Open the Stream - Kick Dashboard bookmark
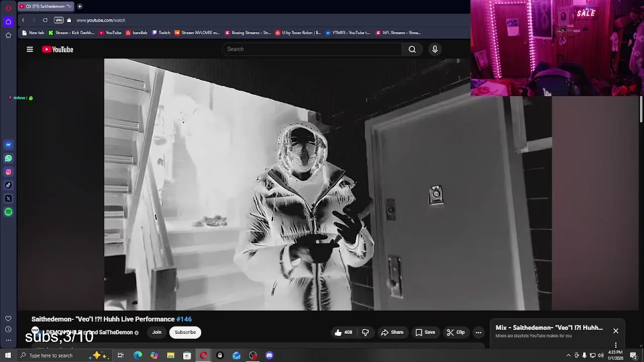The height and width of the screenshot is (362, 644). 71,33
